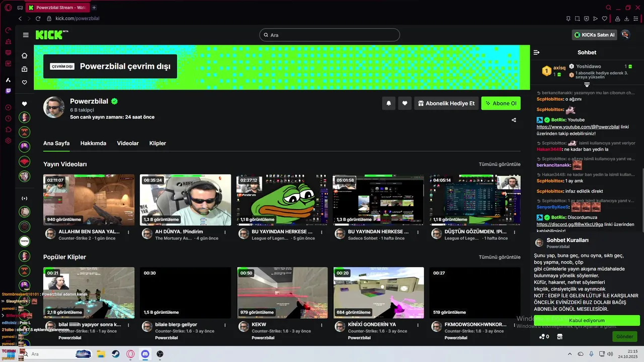Open the user avatar menu top right

(625, 35)
